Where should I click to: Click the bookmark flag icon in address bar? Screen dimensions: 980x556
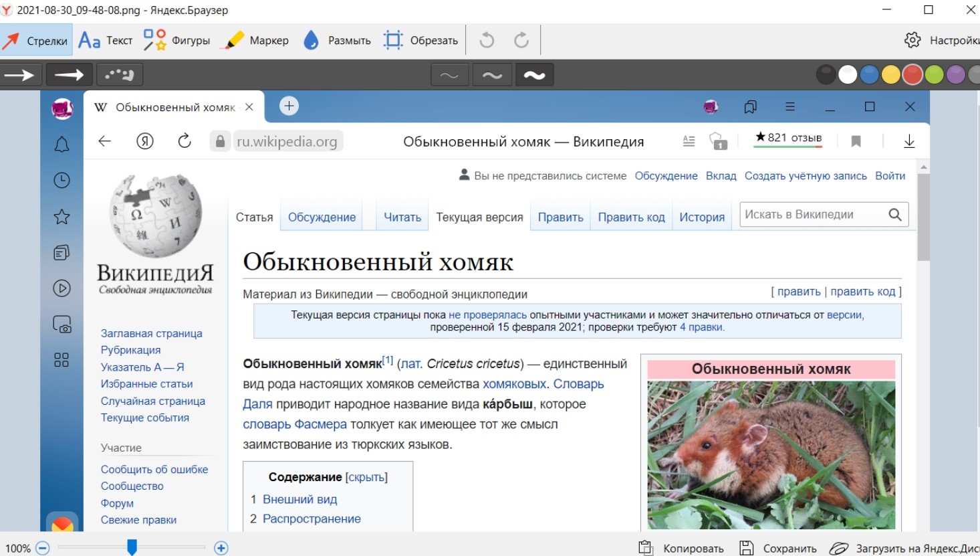856,141
